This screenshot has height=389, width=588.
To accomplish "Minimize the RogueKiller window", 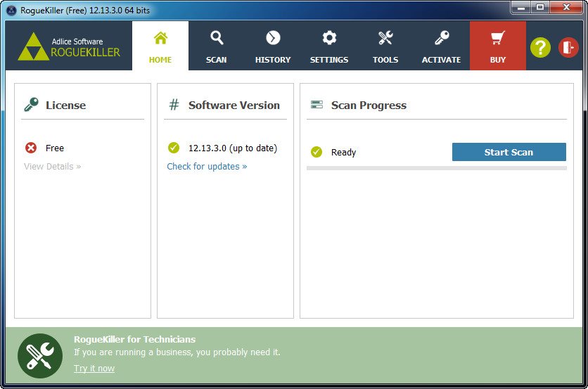I will (521, 8).
